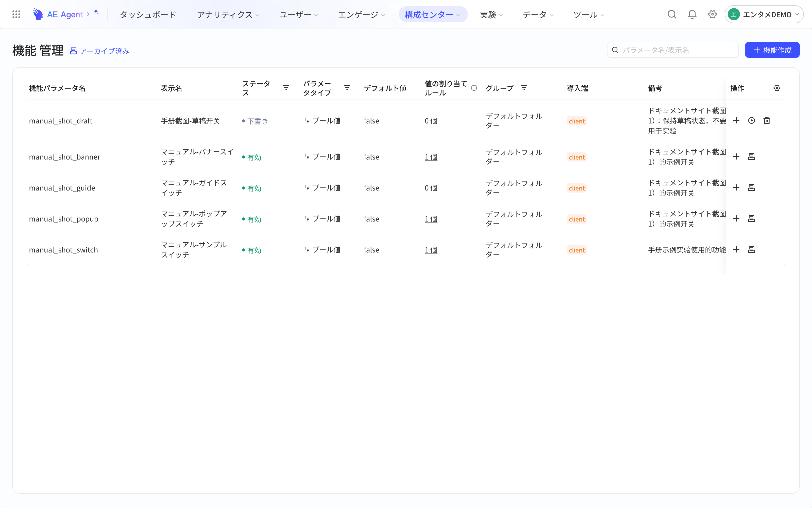Viewport: 812px width, 508px height.
Task: Expand ユーザー menu
Action: (299, 15)
